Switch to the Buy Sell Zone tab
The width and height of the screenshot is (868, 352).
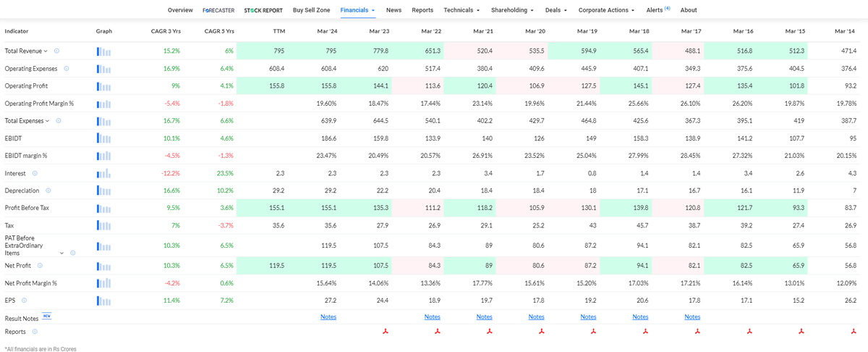[312, 10]
